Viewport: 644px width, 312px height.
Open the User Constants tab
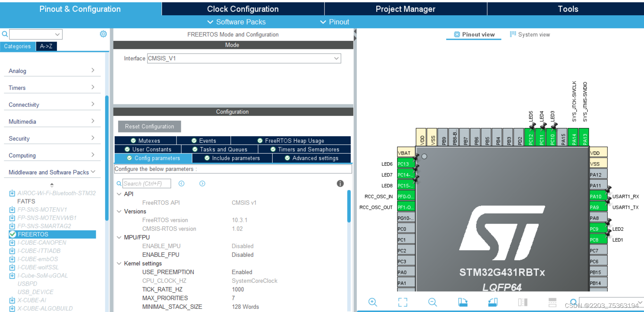click(x=148, y=149)
